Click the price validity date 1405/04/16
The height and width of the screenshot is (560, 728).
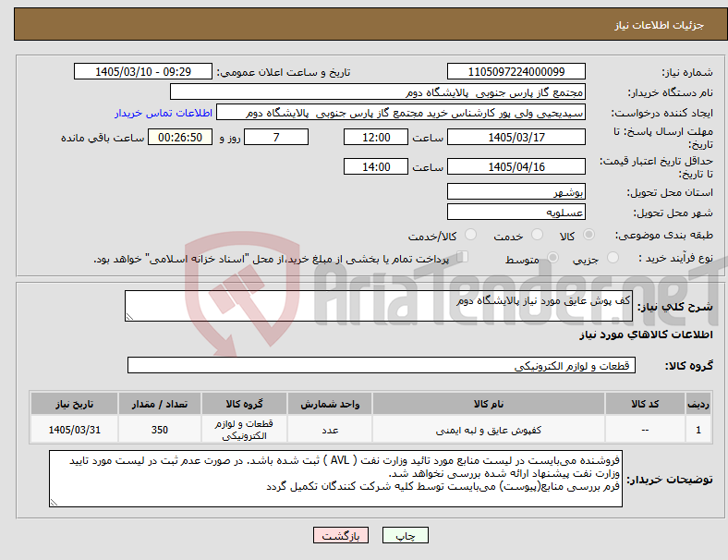coord(516,166)
